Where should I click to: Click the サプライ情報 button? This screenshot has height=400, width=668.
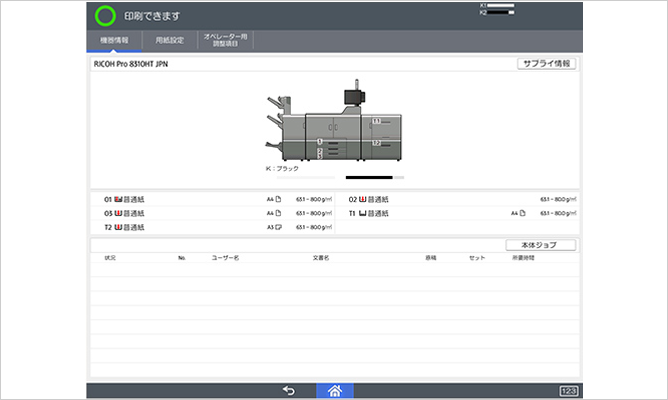545,63
